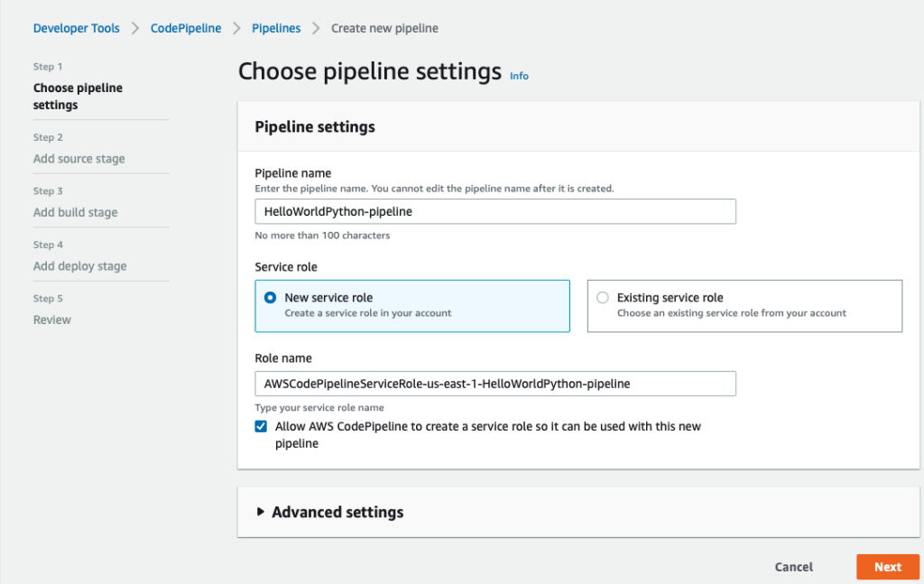Click the Developer Tools breadcrumb link
The image size is (924, 584).
[x=76, y=28]
